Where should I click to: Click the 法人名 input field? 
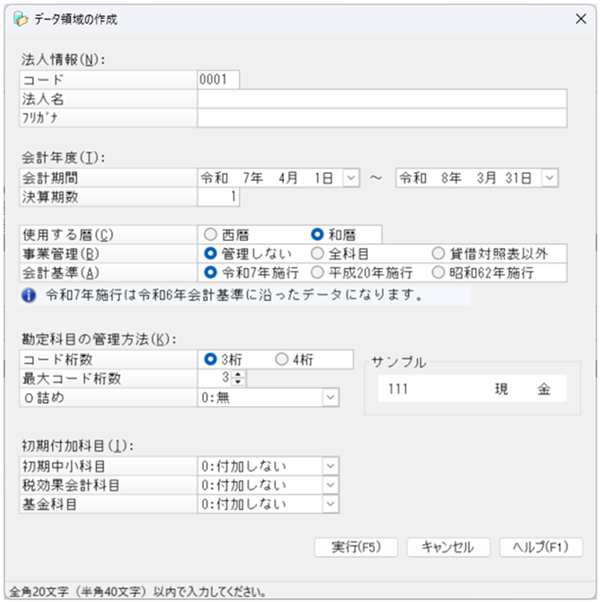[382, 99]
